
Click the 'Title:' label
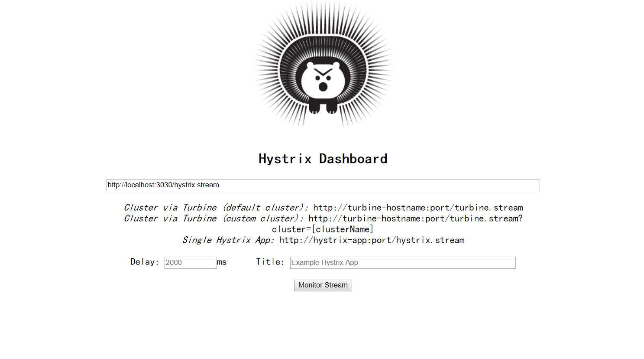[270, 262]
